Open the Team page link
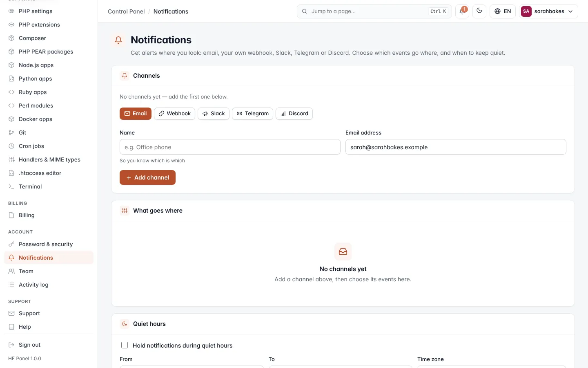Viewport: 588px width, 368px height. coord(49,271)
